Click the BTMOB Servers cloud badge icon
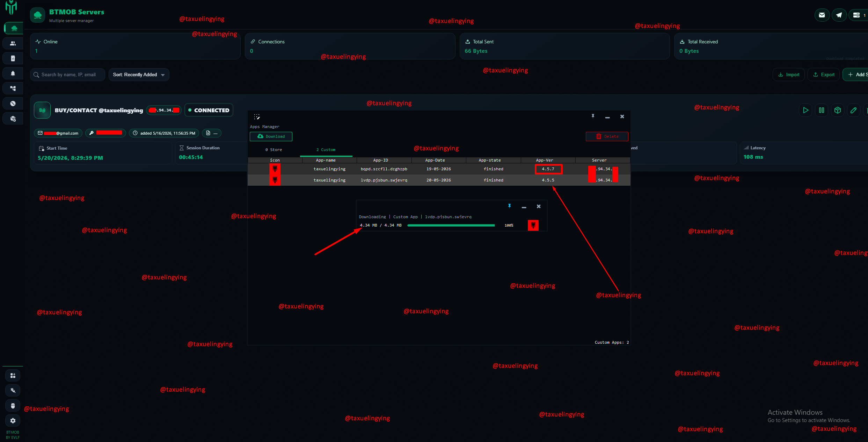 coord(38,15)
